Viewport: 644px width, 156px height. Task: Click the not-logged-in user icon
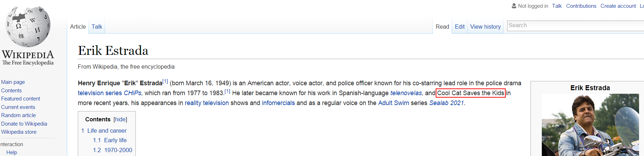[x=514, y=6]
